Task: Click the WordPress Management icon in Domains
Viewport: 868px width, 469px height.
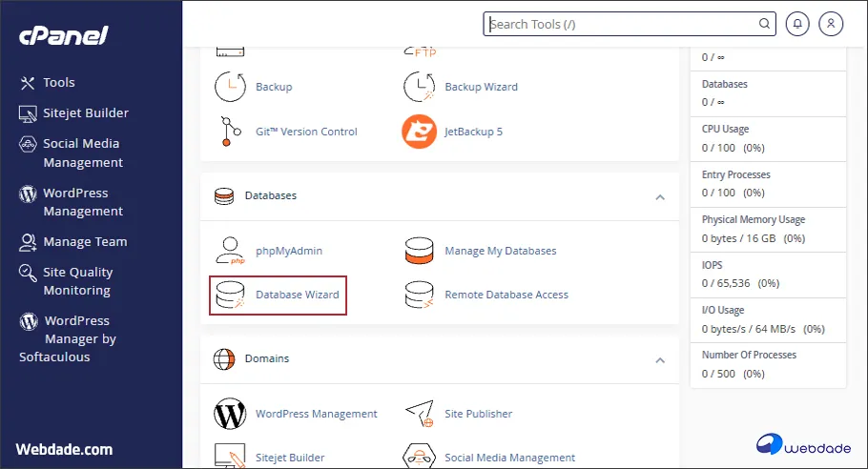Action: (229, 414)
